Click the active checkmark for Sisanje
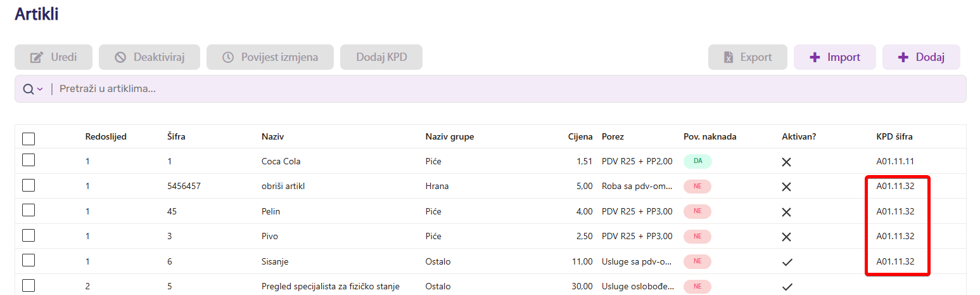 787,261
